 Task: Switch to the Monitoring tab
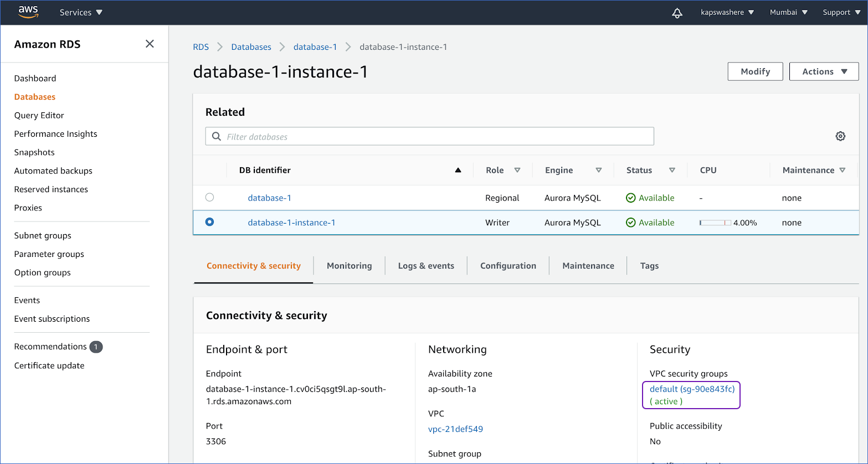pos(350,266)
